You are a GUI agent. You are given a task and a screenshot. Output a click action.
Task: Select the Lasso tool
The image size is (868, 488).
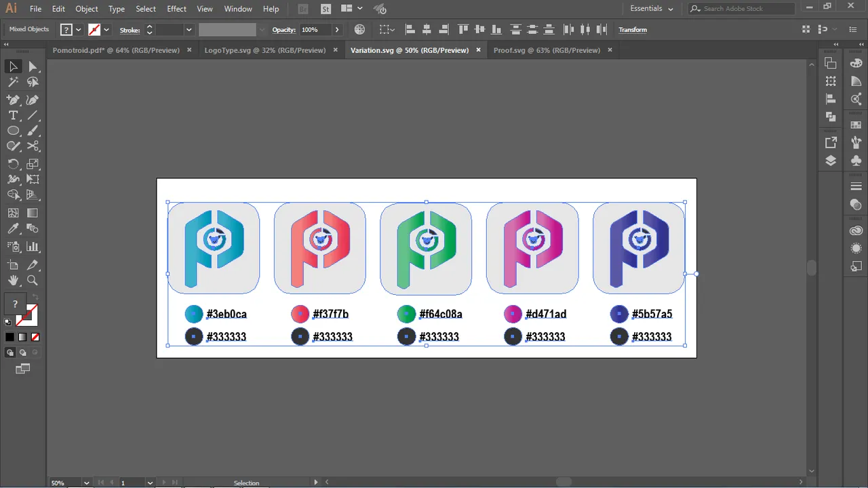tap(33, 82)
